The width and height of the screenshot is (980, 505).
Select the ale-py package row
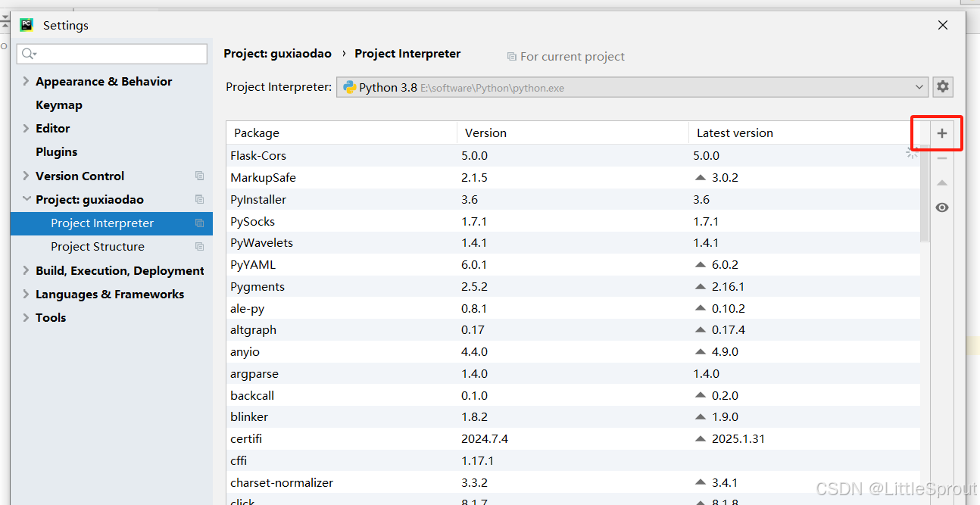tap(573, 309)
